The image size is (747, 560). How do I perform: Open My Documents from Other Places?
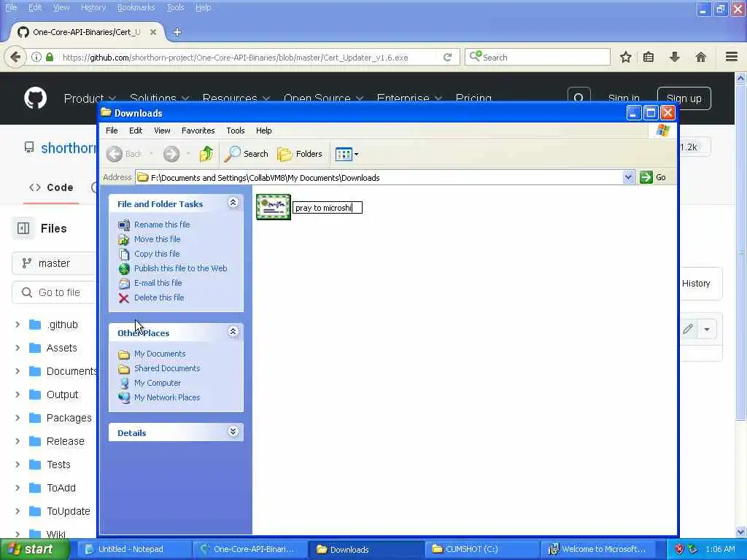pyautogui.click(x=160, y=354)
